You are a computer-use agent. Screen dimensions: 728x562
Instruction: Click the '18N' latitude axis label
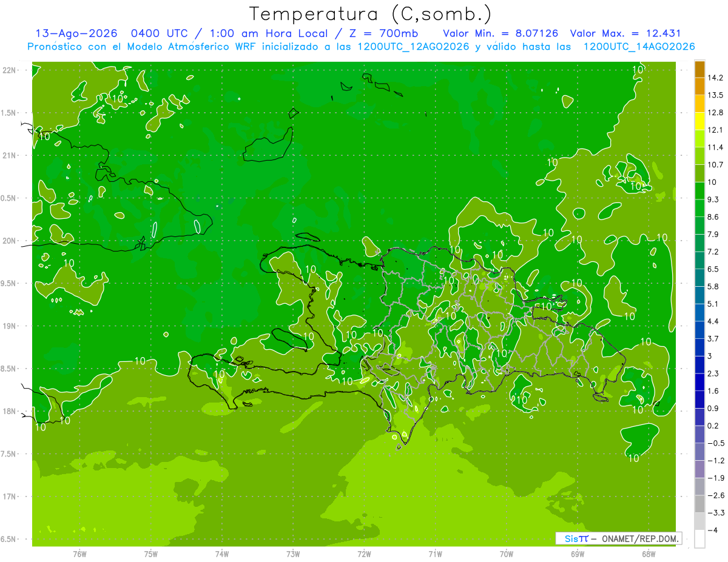9,411
